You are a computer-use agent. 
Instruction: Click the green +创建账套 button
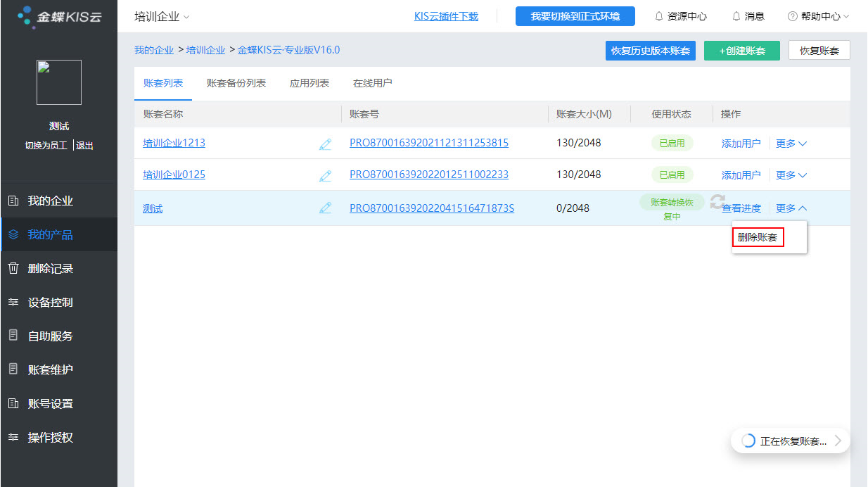pyautogui.click(x=742, y=51)
